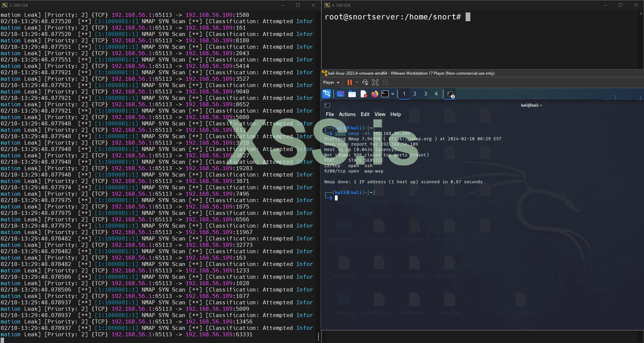Click alert destination 192.168.56.109:11967
The height and width of the screenshot is (343, 644).
[219, 232]
